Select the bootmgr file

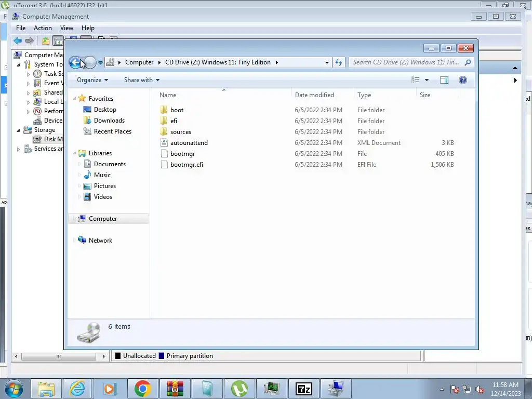182,154
